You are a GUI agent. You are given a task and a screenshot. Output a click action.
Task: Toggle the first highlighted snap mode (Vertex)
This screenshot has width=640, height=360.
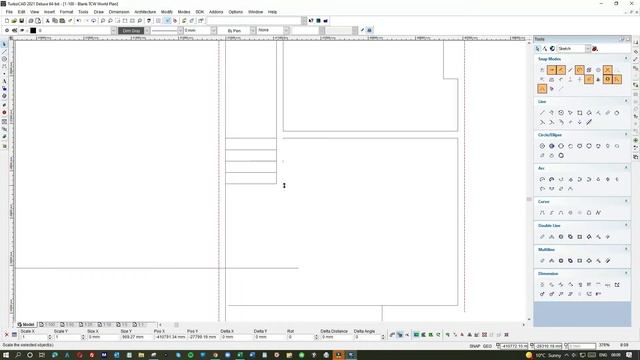coord(551,70)
